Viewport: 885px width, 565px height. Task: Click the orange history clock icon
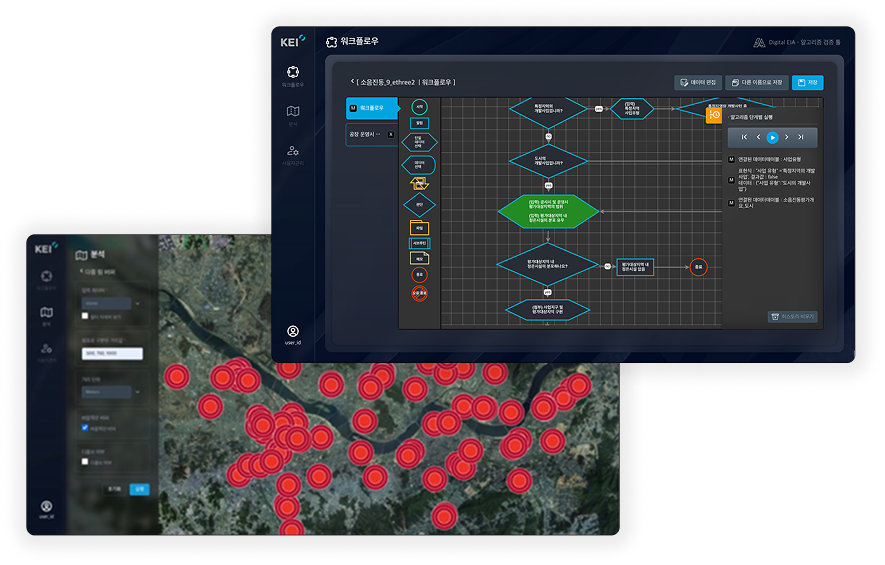(x=714, y=116)
